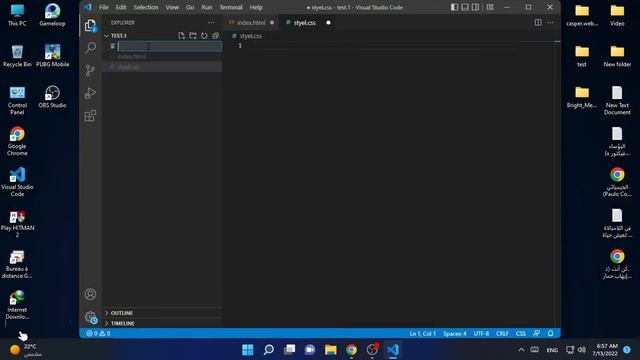
Task: Change CSS language mode in status bar
Action: [520, 333]
